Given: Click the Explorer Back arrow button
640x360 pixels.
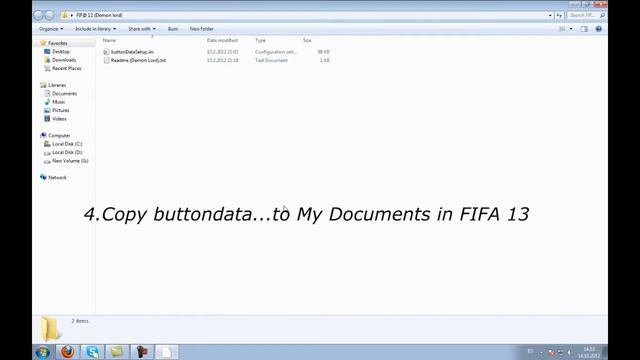Looking at the screenshot, I should click(38, 16).
